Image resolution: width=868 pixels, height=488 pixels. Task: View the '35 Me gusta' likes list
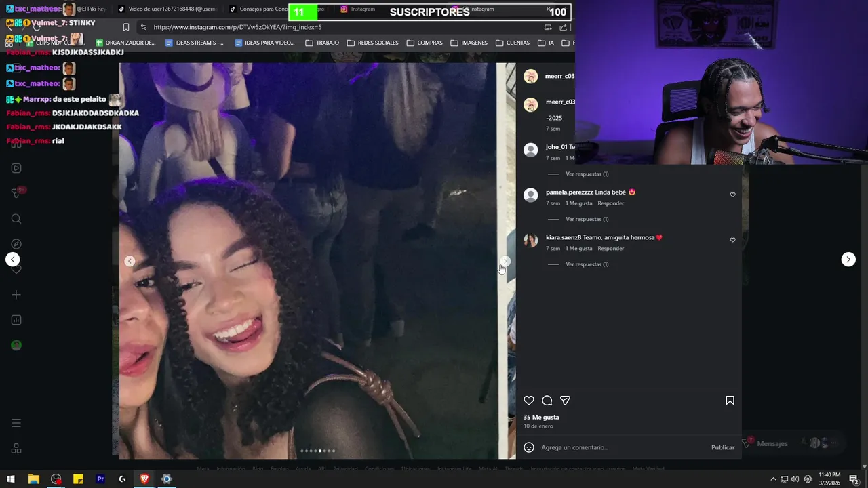[541, 418]
